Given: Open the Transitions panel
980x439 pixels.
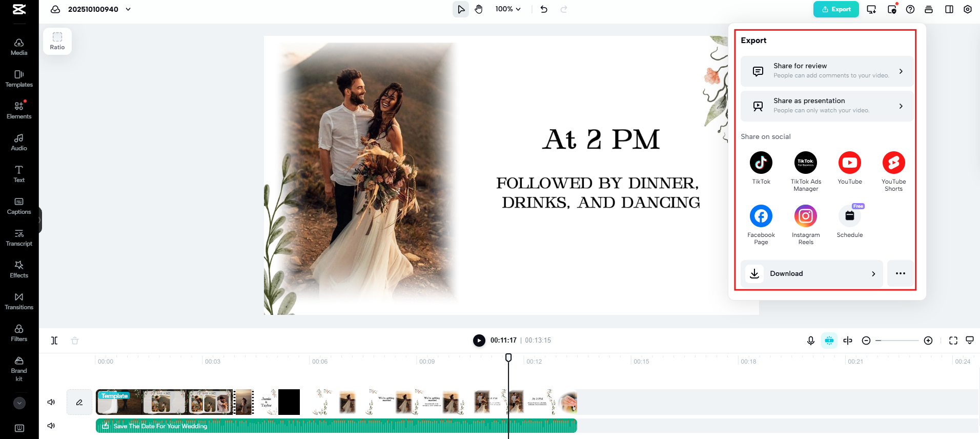Looking at the screenshot, I should click(x=19, y=301).
